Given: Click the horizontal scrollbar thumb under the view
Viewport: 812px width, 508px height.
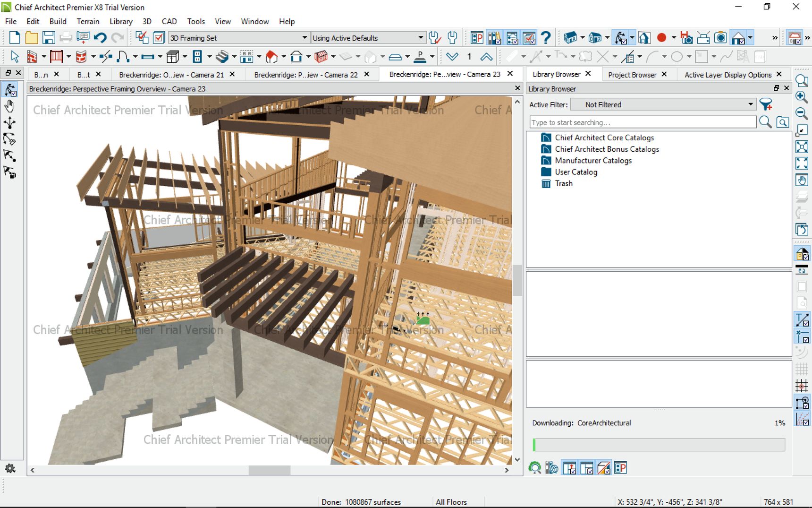Looking at the screenshot, I should click(x=270, y=470).
